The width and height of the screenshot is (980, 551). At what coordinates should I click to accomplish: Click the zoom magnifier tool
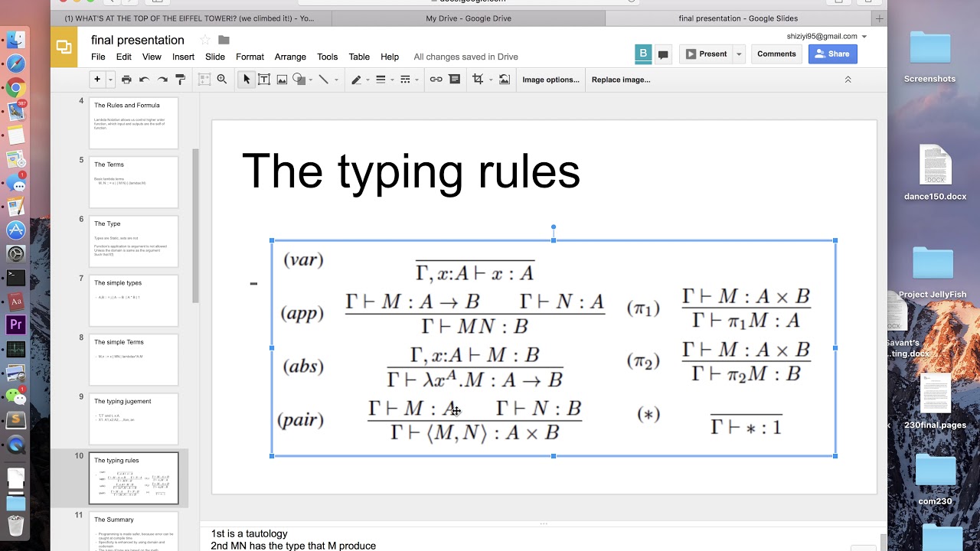[222, 79]
